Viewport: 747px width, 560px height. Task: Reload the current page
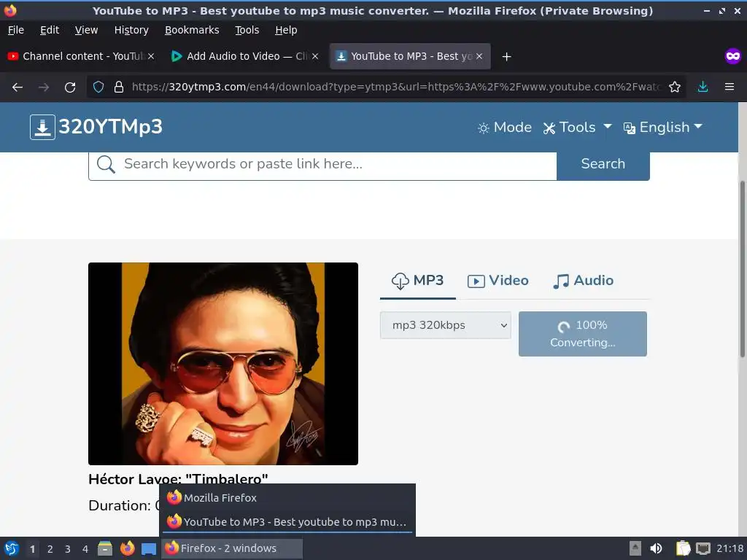click(x=70, y=87)
